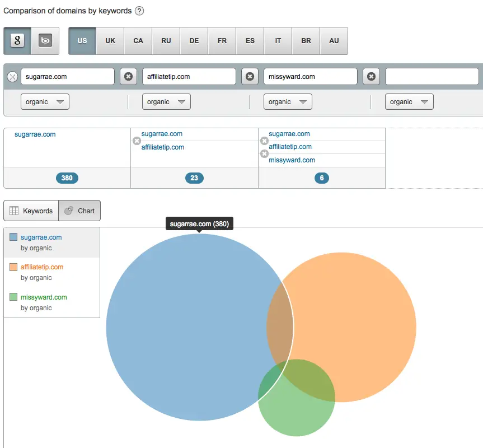Viewport: 483px width, 448px height.
Task: Switch to the RU database
Action: [166, 41]
